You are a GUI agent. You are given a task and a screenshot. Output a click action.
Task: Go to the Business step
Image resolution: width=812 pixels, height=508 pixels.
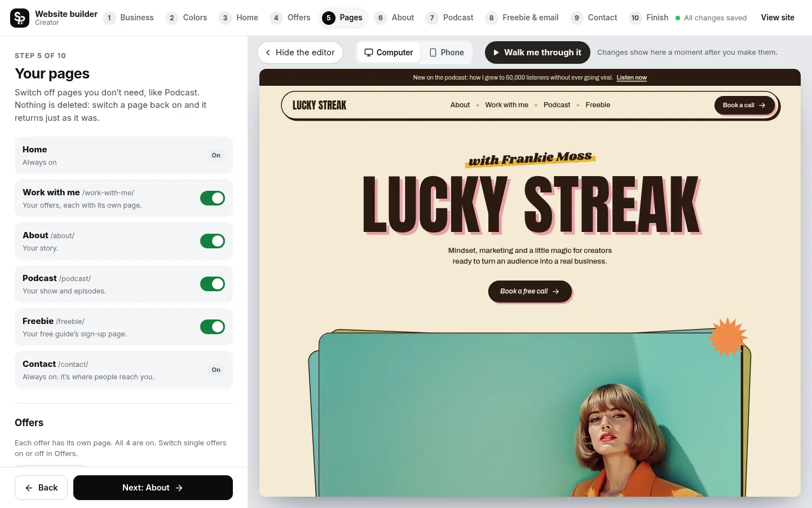[x=129, y=18]
